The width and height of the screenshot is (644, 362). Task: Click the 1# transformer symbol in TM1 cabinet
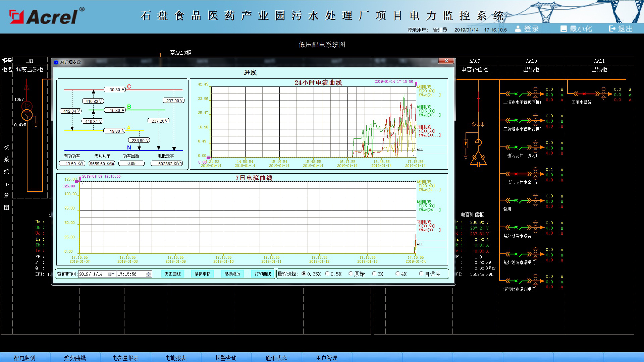27,111
